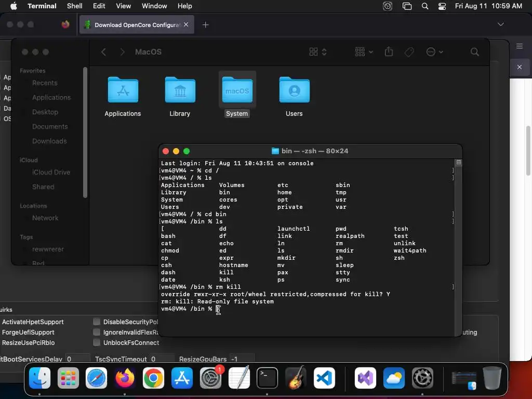
Task: Open System Preferences with update badge
Action: pos(210,378)
